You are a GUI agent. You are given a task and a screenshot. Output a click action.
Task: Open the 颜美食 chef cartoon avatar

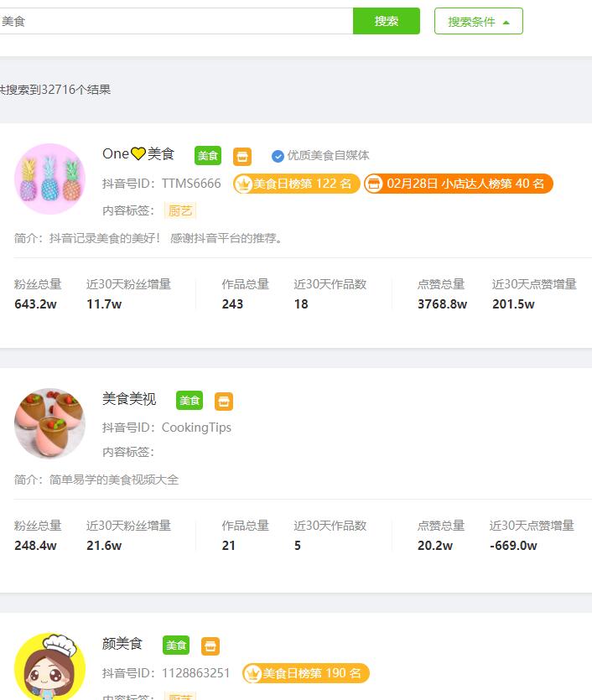pos(50,666)
